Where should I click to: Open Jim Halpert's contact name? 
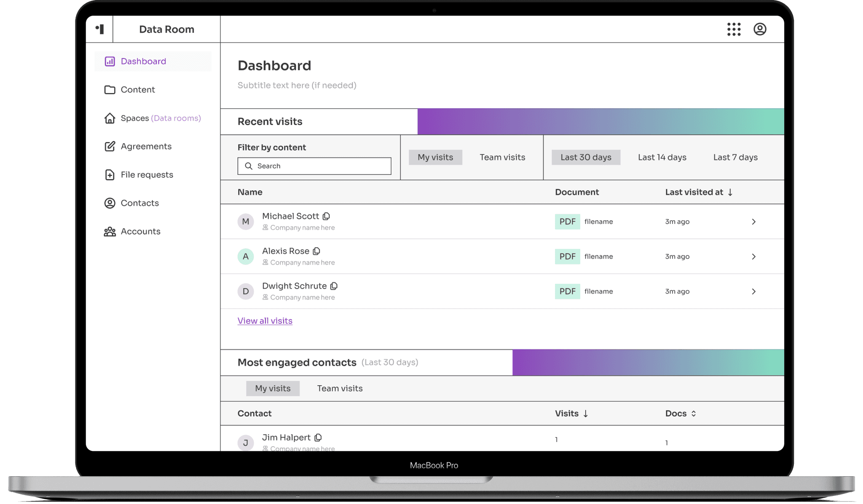[x=286, y=437]
